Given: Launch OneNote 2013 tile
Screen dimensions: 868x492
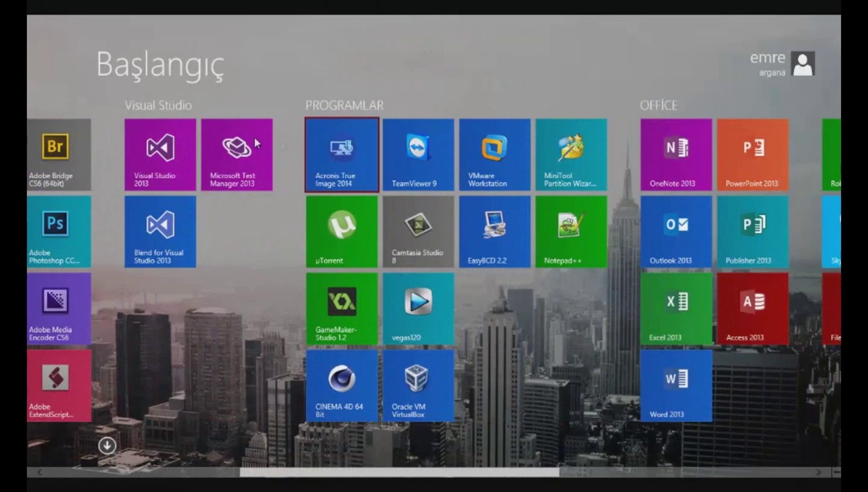Looking at the screenshot, I should pyautogui.click(x=676, y=155).
